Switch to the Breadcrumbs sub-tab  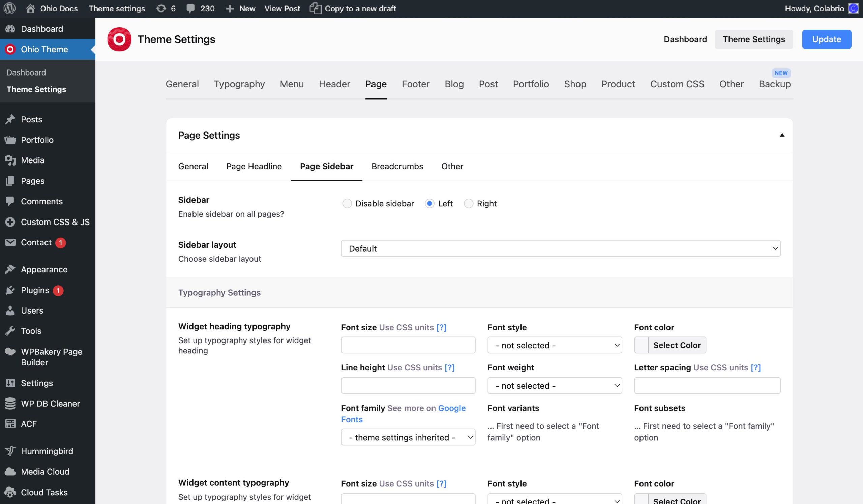(397, 167)
